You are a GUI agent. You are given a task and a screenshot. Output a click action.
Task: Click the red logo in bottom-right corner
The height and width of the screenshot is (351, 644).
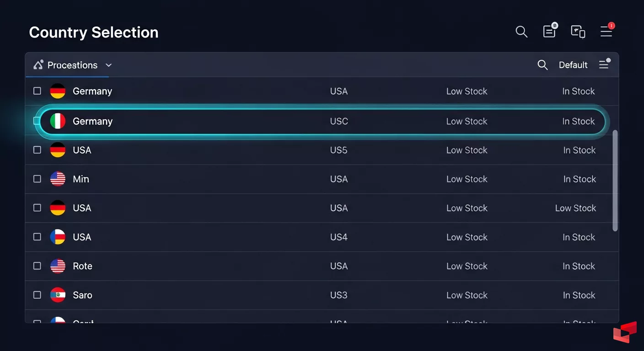tap(625, 332)
